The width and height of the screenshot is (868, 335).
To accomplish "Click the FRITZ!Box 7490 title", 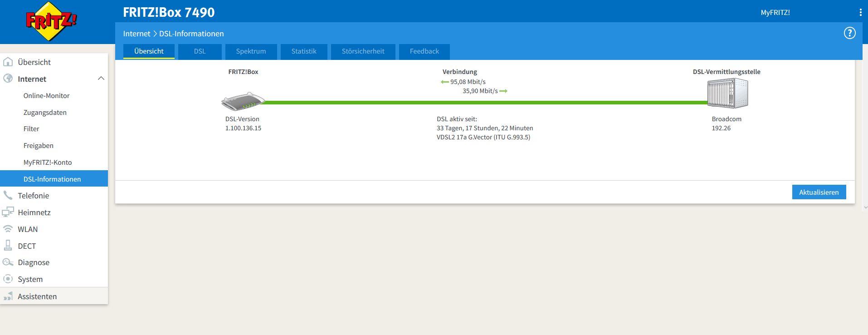I will [169, 13].
